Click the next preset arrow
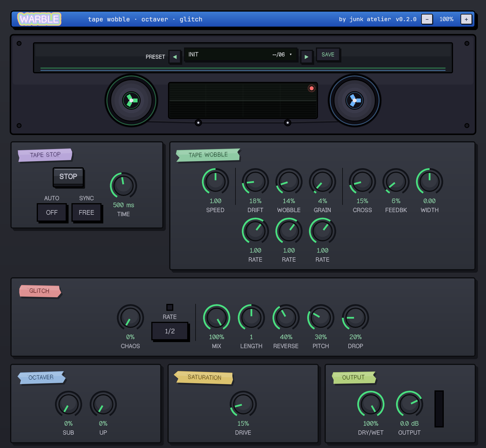Viewport: 486px width, 448px height. click(x=306, y=57)
